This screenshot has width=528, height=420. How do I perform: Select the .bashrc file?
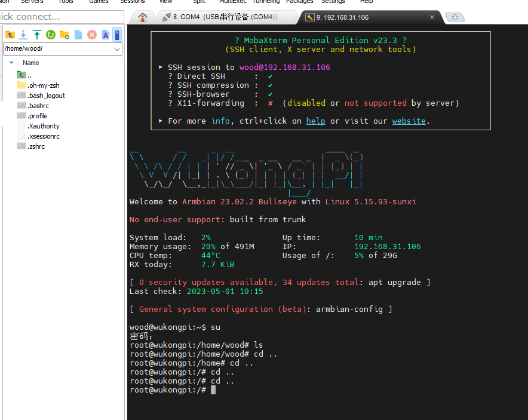(33, 106)
